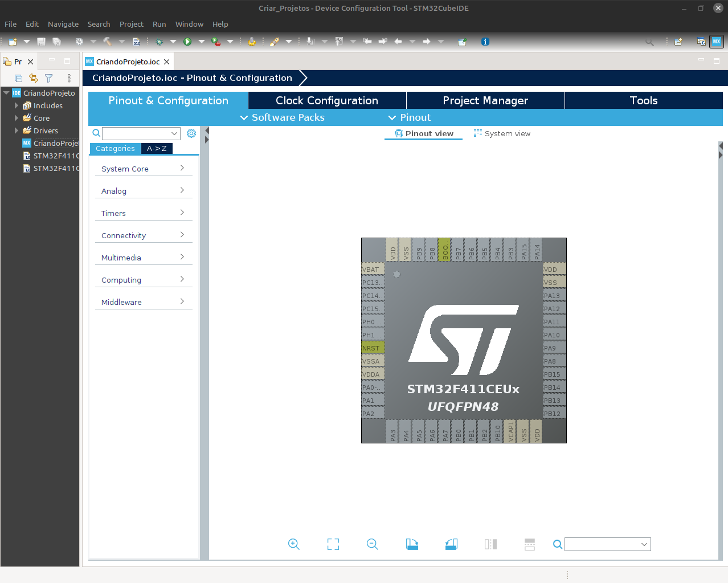Screen dimensions: 728x583
Task: Open the Window menu
Action: [x=189, y=24]
